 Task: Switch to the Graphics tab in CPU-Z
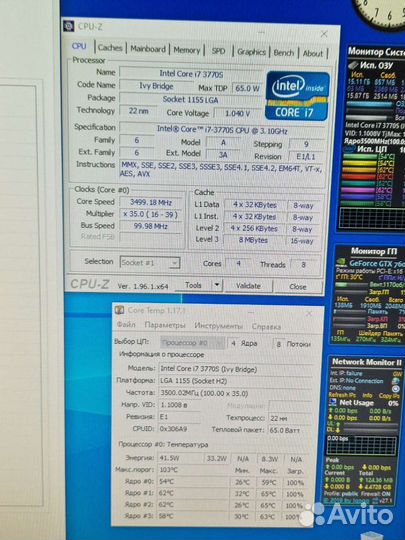coord(251,52)
